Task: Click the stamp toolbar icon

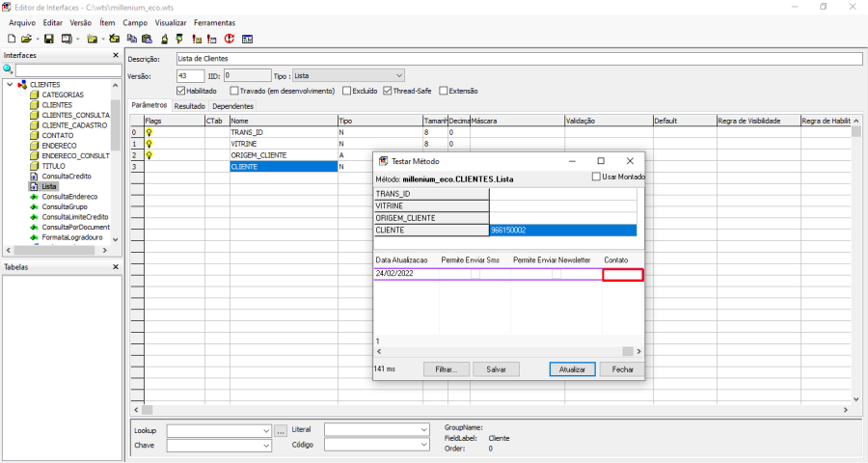Action: [x=164, y=39]
